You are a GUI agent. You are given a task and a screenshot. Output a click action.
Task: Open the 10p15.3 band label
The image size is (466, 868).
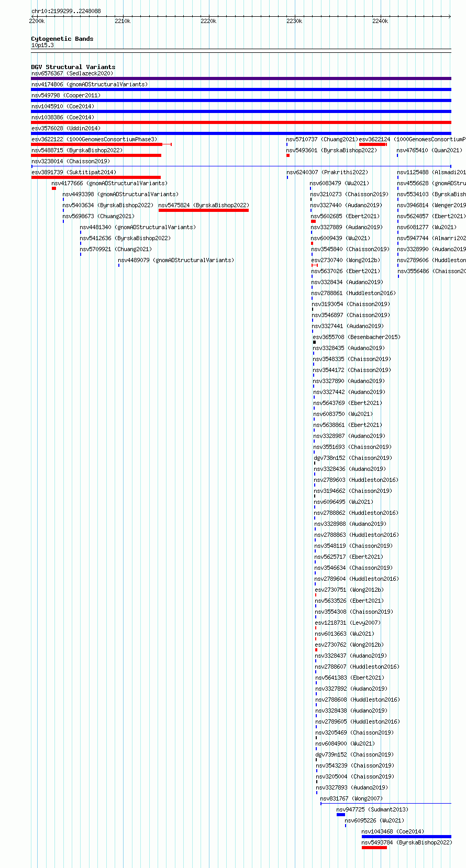[x=42, y=45]
